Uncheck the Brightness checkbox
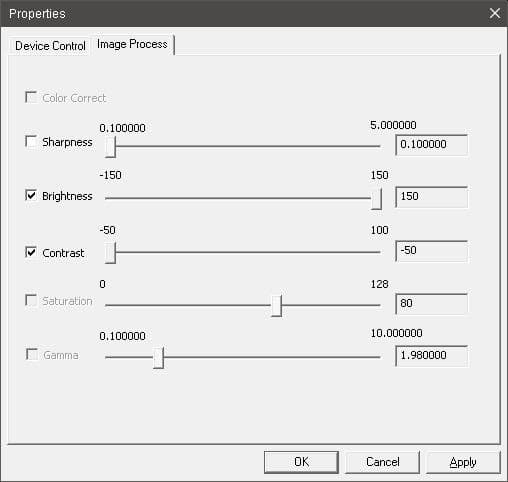The width and height of the screenshot is (508, 482). point(31,195)
